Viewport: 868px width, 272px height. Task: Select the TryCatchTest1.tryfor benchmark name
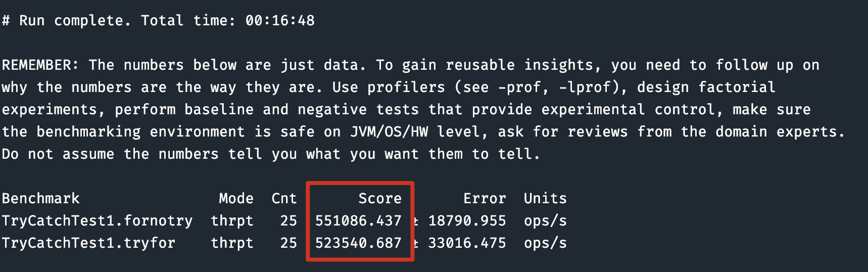pos(88,243)
